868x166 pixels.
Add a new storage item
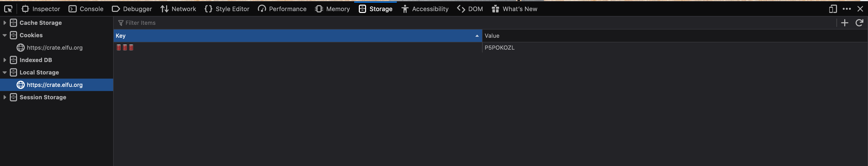844,22
